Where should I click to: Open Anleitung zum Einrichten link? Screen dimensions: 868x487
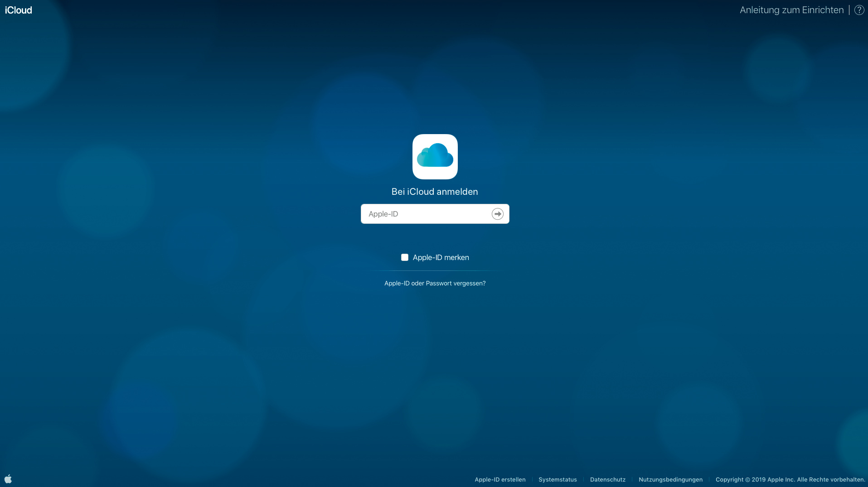coord(791,10)
